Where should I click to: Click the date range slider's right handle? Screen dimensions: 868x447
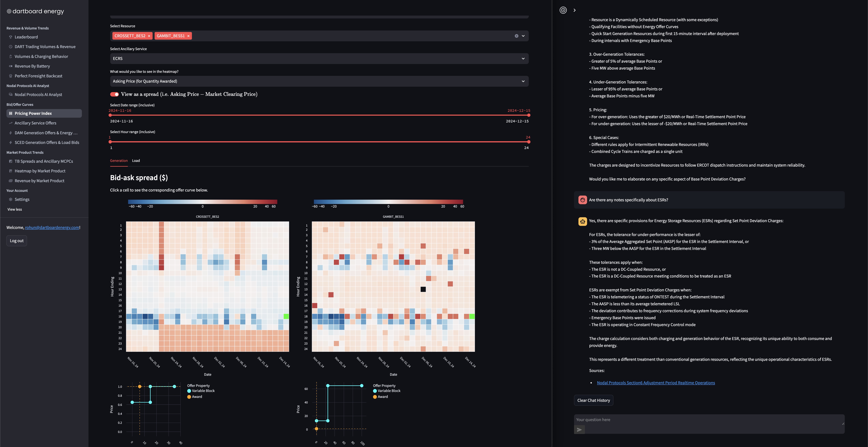[x=528, y=115]
